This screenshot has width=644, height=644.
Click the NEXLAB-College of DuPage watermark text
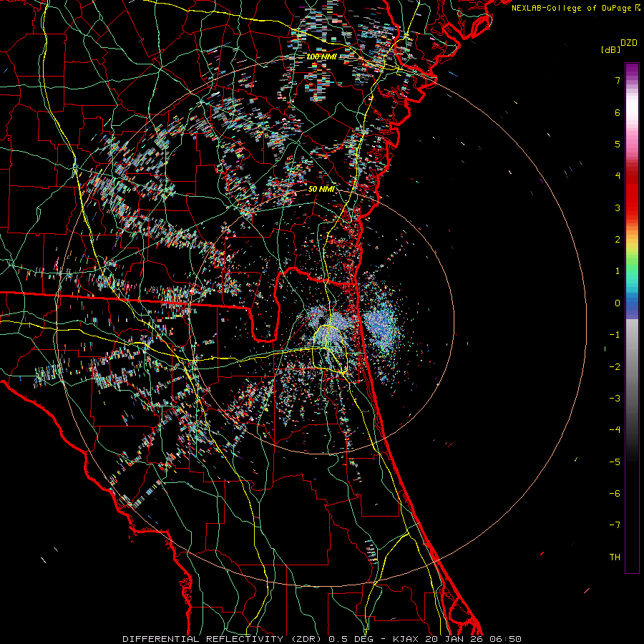[571, 8]
